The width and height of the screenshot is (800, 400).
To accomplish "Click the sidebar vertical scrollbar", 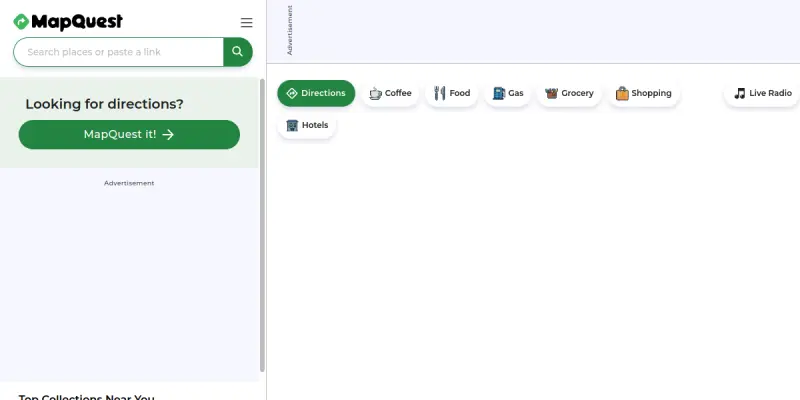I will click(x=262, y=224).
